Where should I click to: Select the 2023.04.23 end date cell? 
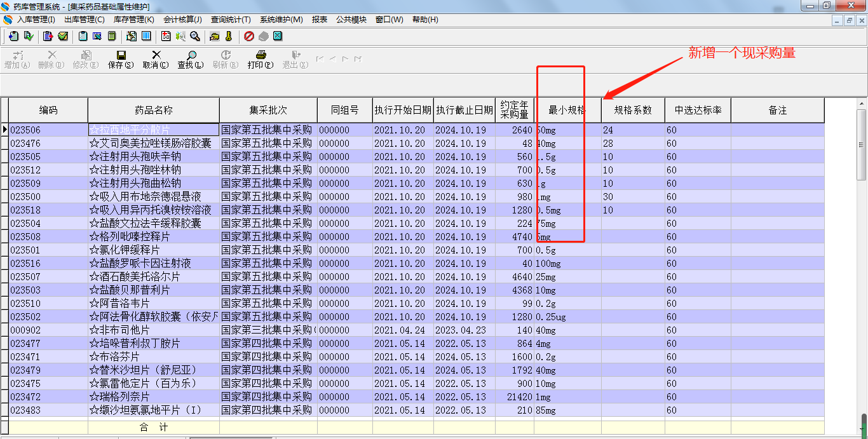tap(465, 330)
